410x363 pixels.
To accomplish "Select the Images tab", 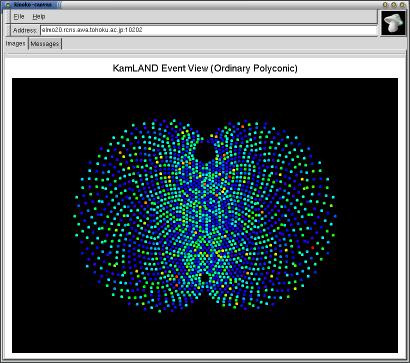I will [x=16, y=44].
